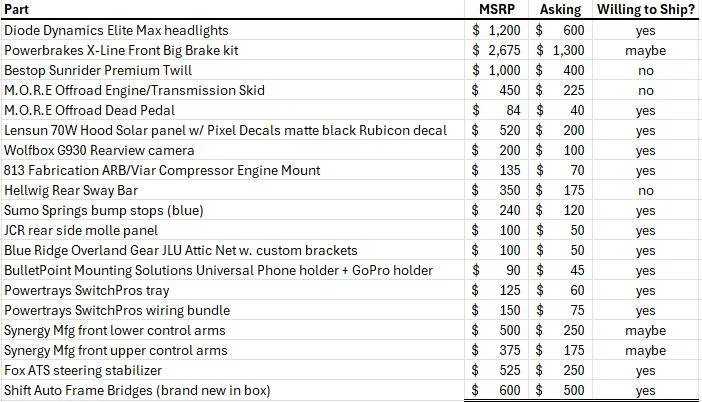Image resolution: width=702 pixels, height=402 pixels.
Task: Select the Sumo Springs bump stops cell
Action: (232, 210)
